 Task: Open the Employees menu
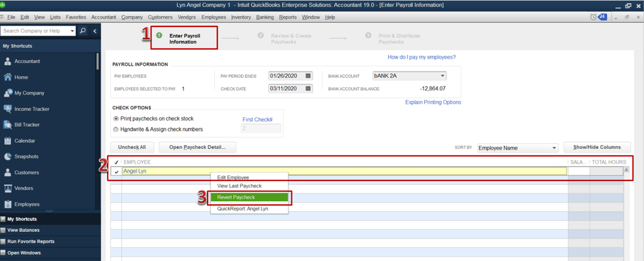[213, 17]
